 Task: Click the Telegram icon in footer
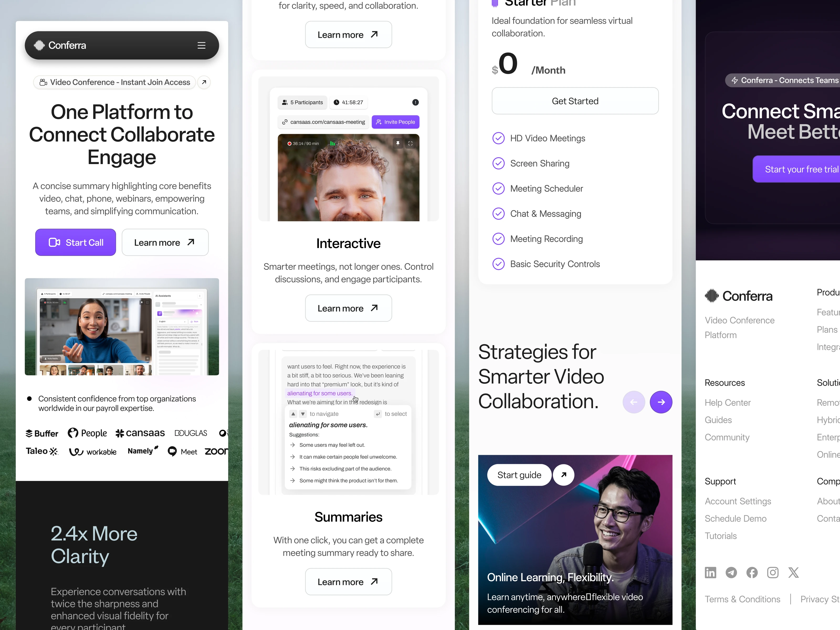click(x=731, y=572)
